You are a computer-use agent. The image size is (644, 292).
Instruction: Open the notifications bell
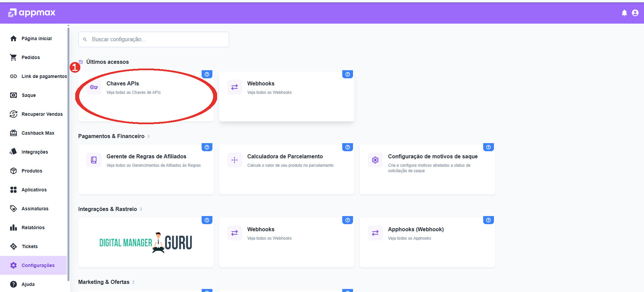point(624,13)
